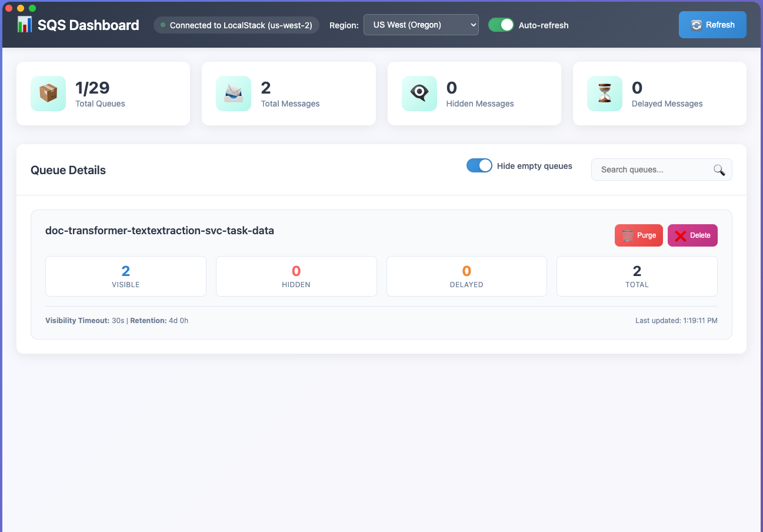Disable the Auto-refresh toggle
The width and height of the screenshot is (763, 532).
[x=501, y=25]
